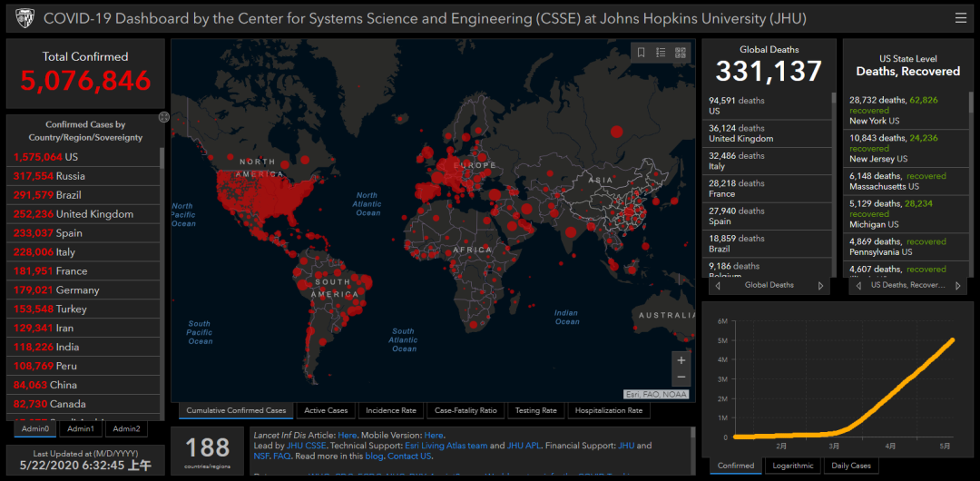
Task: Go to next Global Deaths panel page
Action: [x=820, y=285]
